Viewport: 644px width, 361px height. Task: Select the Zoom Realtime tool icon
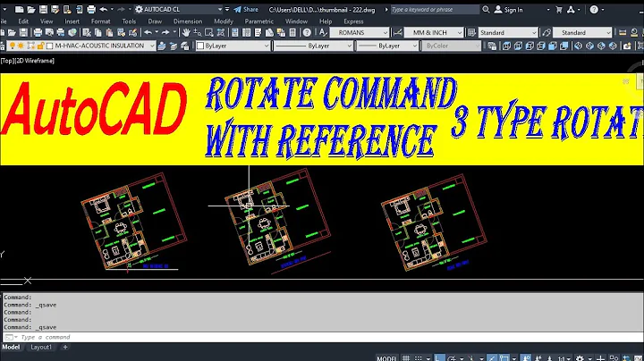[x=198, y=32]
